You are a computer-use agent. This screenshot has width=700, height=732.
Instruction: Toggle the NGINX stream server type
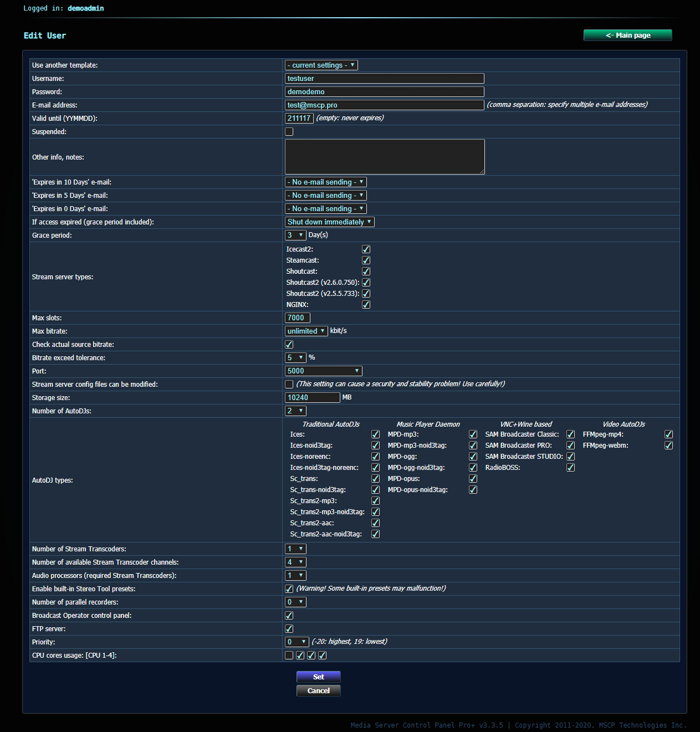tap(366, 304)
